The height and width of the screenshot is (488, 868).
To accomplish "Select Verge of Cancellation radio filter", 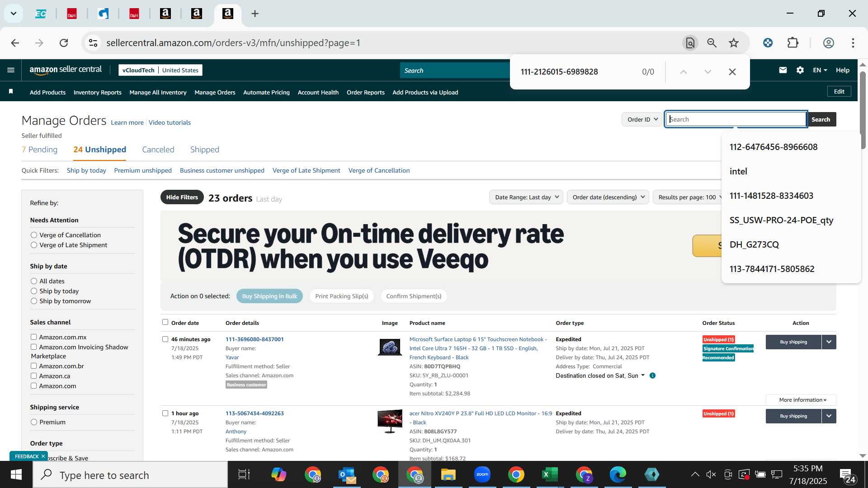I will [x=34, y=235].
